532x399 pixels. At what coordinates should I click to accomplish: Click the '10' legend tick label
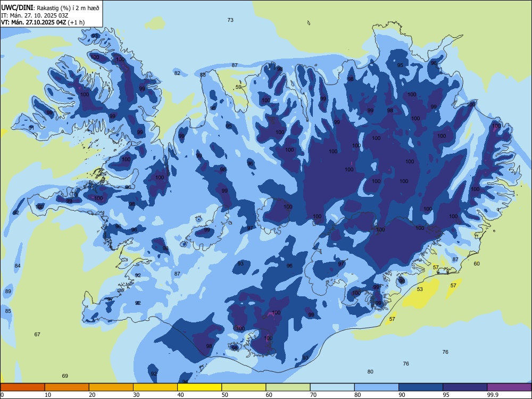click(48, 395)
